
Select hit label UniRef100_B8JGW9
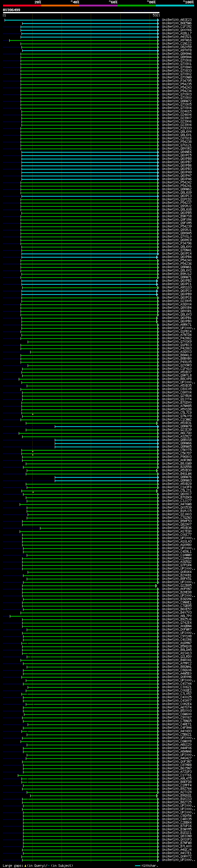point(177,463)
